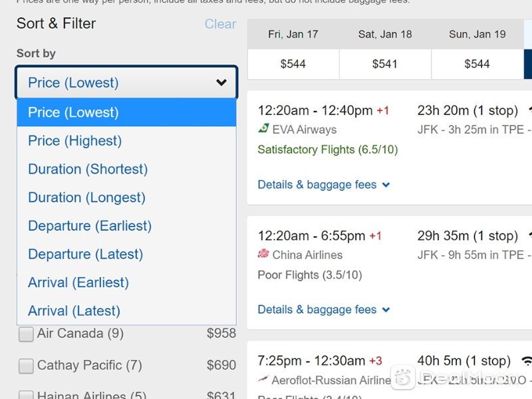Image resolution: width=532 pixels, height=399 pixels.
Task: Click the China Airlines flower logo icon
Action: pos(263,254)
